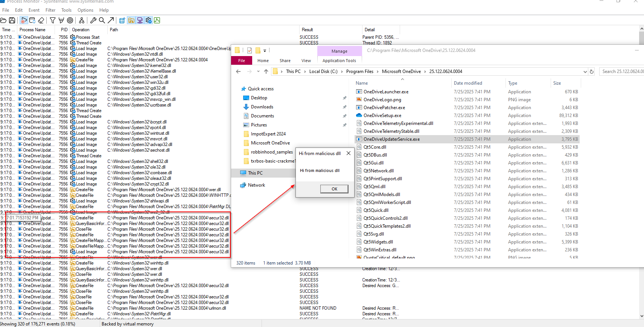Click the Save floppy disk toolbar icon
644x327 pixels.
[x=12, y=20]
